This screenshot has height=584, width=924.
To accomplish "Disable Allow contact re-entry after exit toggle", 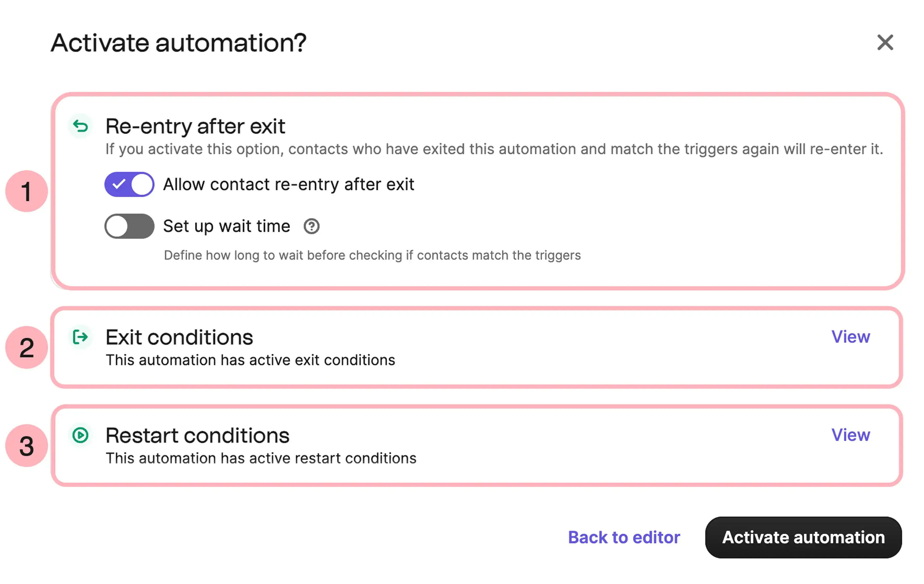I will point(129,184).
